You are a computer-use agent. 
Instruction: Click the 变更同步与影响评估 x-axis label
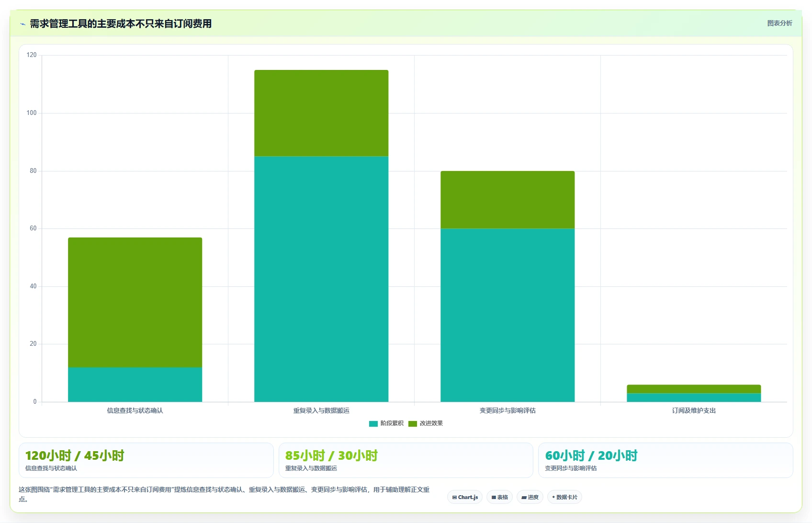tap(507, 410)
